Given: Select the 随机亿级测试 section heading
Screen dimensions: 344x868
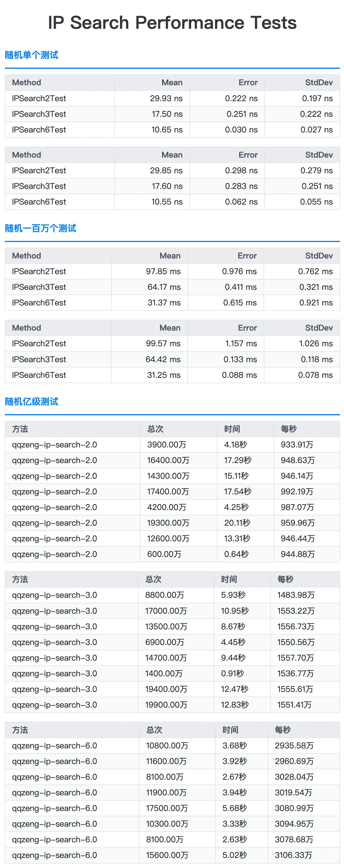Looking at the screenshot, I should click(x=32, y=401).
